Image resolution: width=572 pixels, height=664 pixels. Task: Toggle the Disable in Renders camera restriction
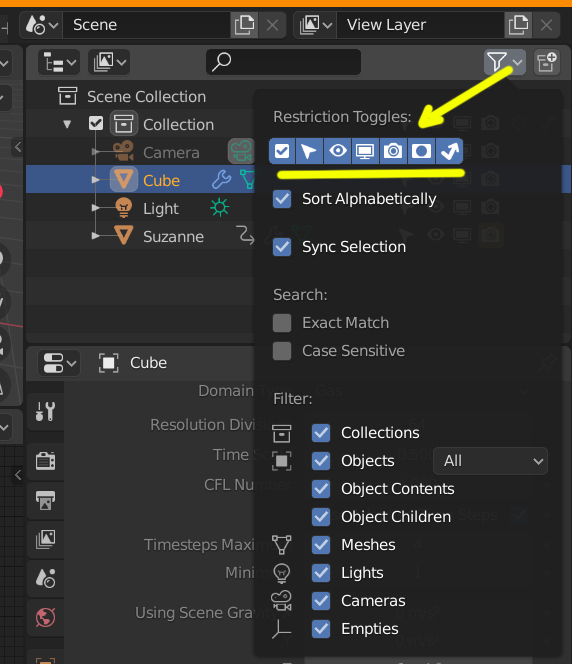coord(393,151)
